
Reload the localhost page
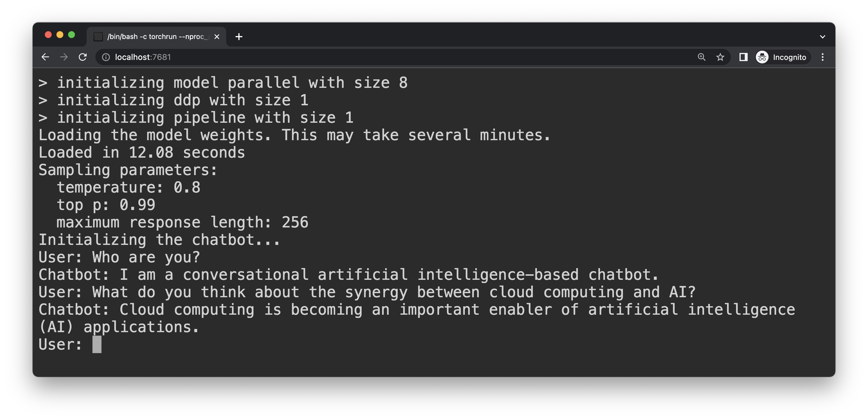point(83,57)
